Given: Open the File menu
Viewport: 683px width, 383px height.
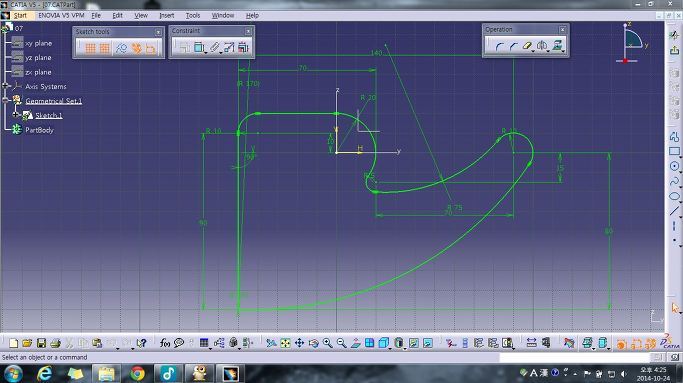Looking at the screenshot, I should point(96,15).
